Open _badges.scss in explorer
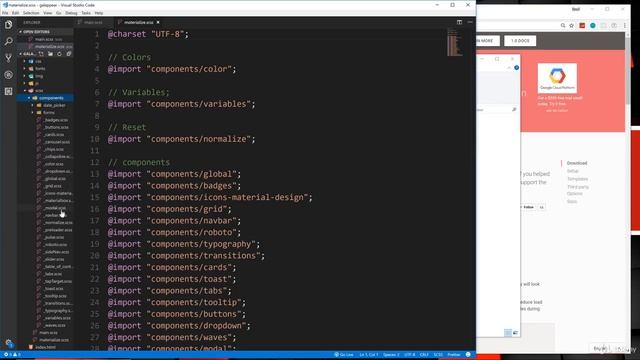640x360 pixels. tap(56, 120)
